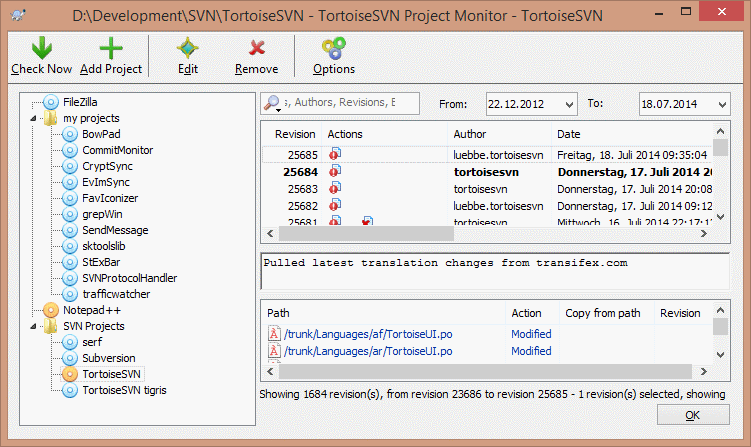Sort by the Date column header
751x447 pixels.
pyautogui.click(x=632, y=134)
